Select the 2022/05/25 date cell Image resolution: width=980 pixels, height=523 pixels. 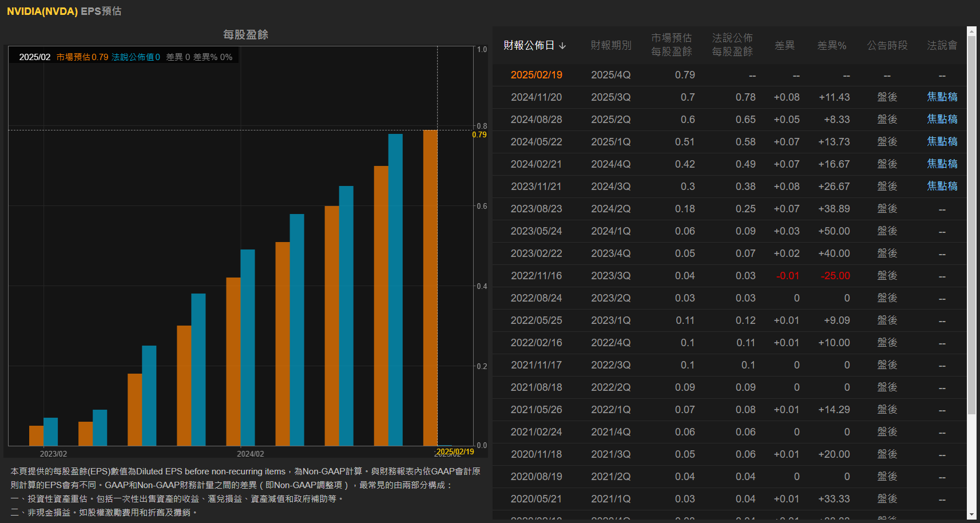click(536, 320)
